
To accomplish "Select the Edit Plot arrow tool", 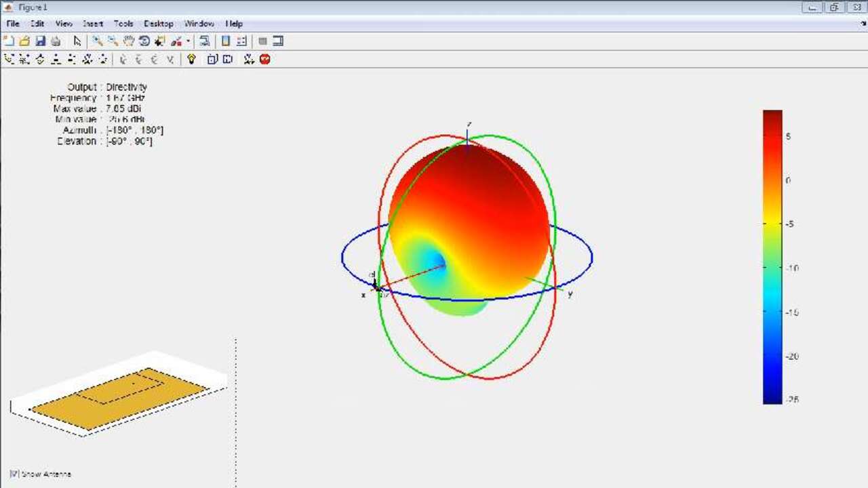I will [x=77, y=41].
